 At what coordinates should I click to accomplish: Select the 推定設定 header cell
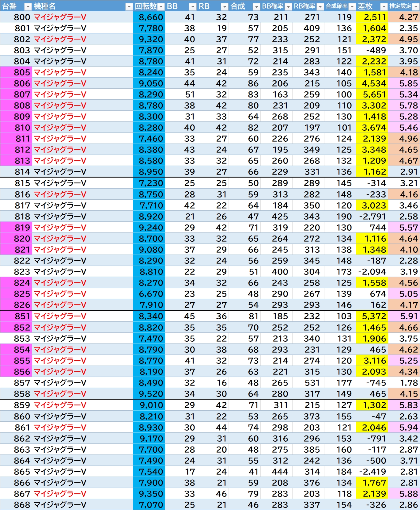[x=404, y=6]
